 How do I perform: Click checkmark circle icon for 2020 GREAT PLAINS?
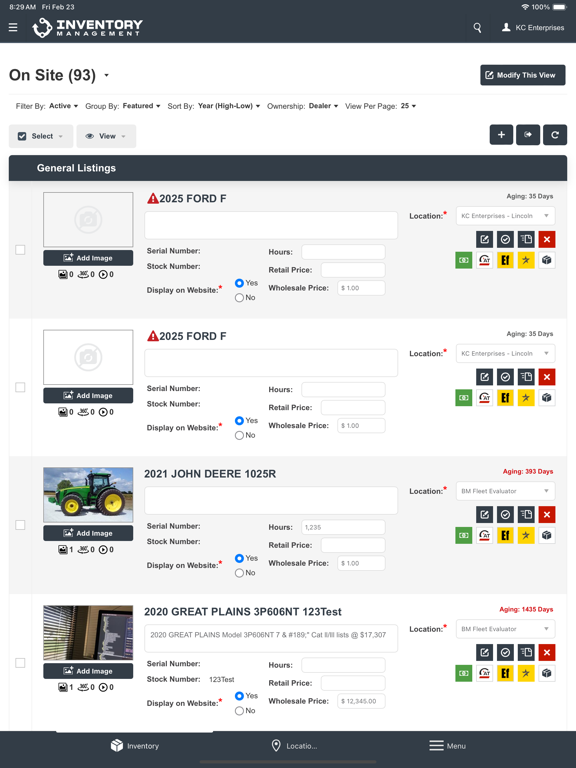tap(505, 652)
